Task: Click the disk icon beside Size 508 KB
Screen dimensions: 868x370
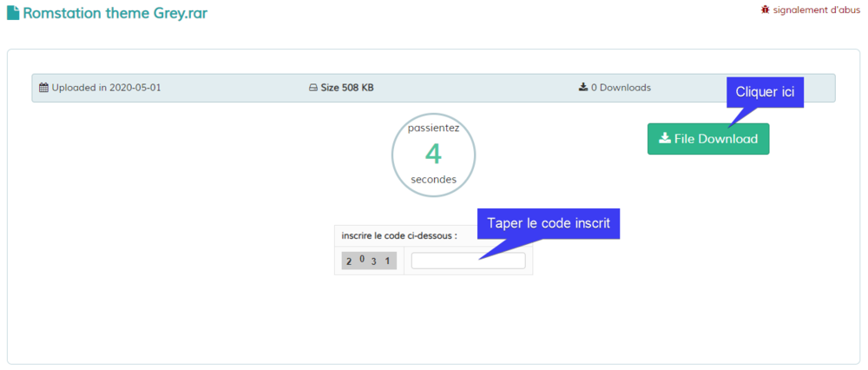Action: click(x=313, y=88)
